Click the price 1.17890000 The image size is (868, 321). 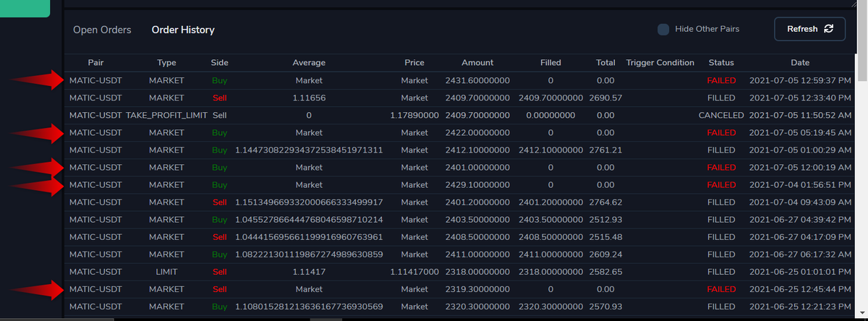[414, 115]
